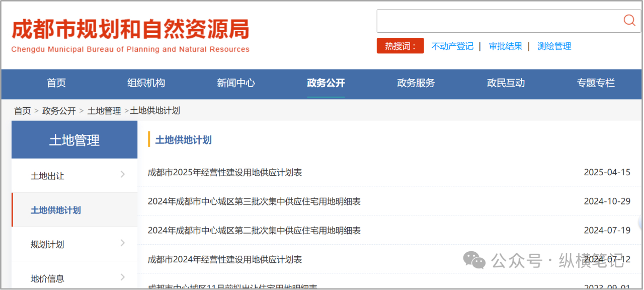Open the bureau logo 成都市规划和自然资源局
The height and width of the screenshot is (290, 644).
click(x=130, y=36)
